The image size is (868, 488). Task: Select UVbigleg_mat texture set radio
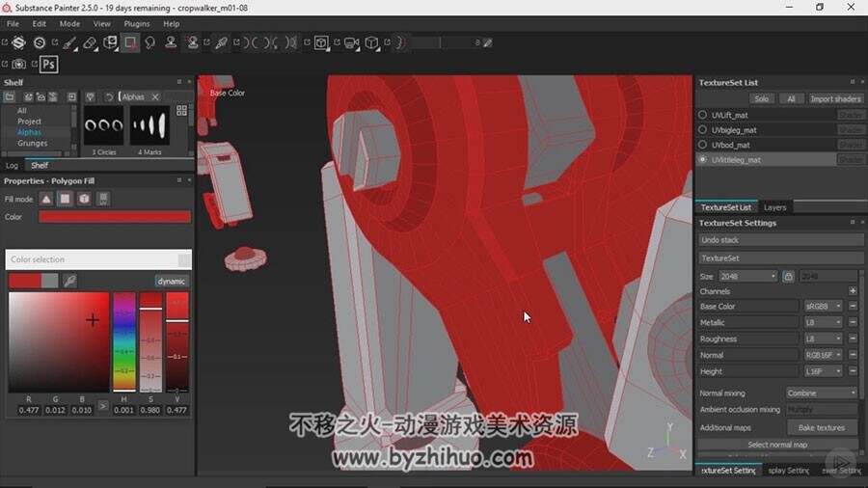coord(702,129)
